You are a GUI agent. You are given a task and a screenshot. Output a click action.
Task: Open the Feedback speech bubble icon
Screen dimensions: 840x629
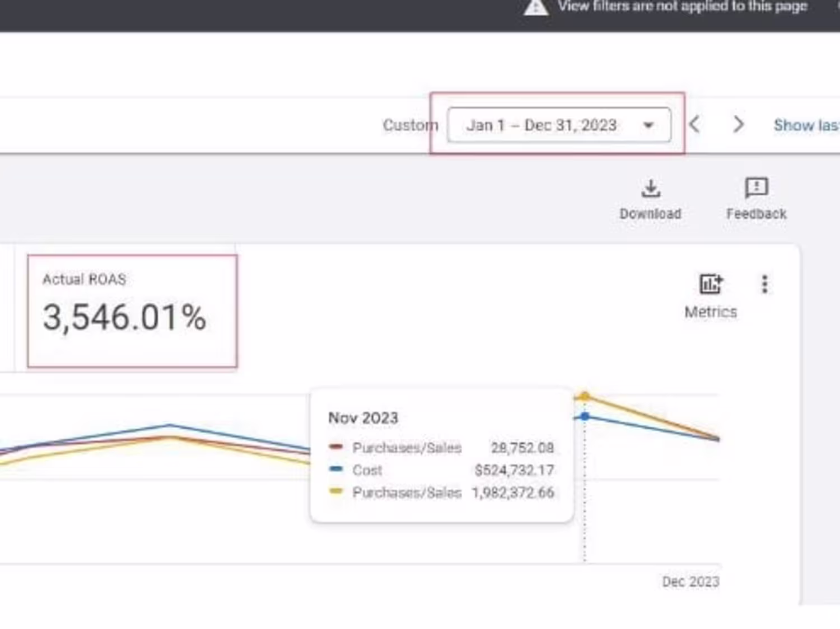click(x=756, y=188)
